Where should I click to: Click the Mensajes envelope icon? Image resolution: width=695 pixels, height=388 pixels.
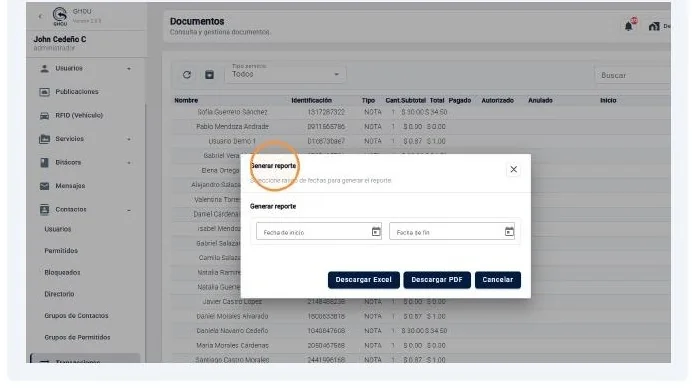pyautogui.click(x=44, y=186)
